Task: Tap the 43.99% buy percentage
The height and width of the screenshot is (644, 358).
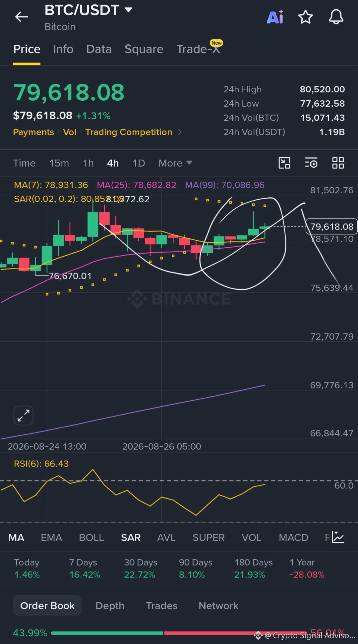Action: [30, 633]
